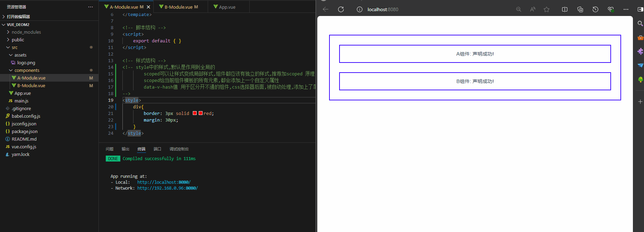Screen dimensions: 644x232
Task: Open the 调试控制台 panel tab
Action: tap(179, 149)
